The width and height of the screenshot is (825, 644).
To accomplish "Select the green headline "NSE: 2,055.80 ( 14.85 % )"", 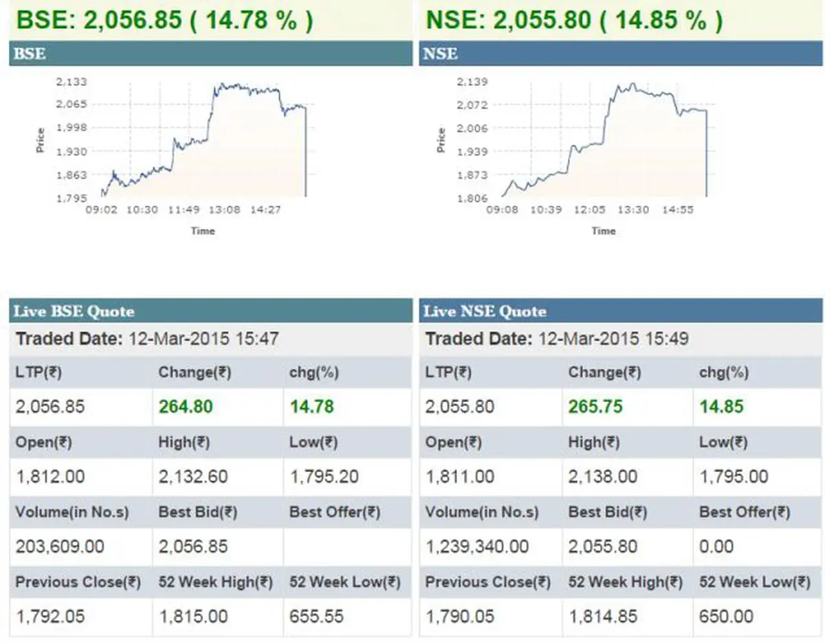I will click(x=574, y=20).
